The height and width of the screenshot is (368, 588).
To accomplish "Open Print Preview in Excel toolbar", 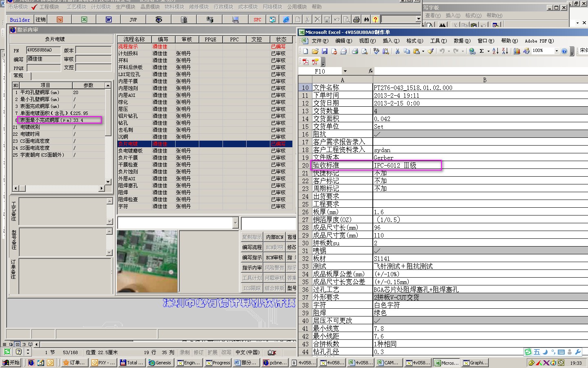I will (364, 51).
